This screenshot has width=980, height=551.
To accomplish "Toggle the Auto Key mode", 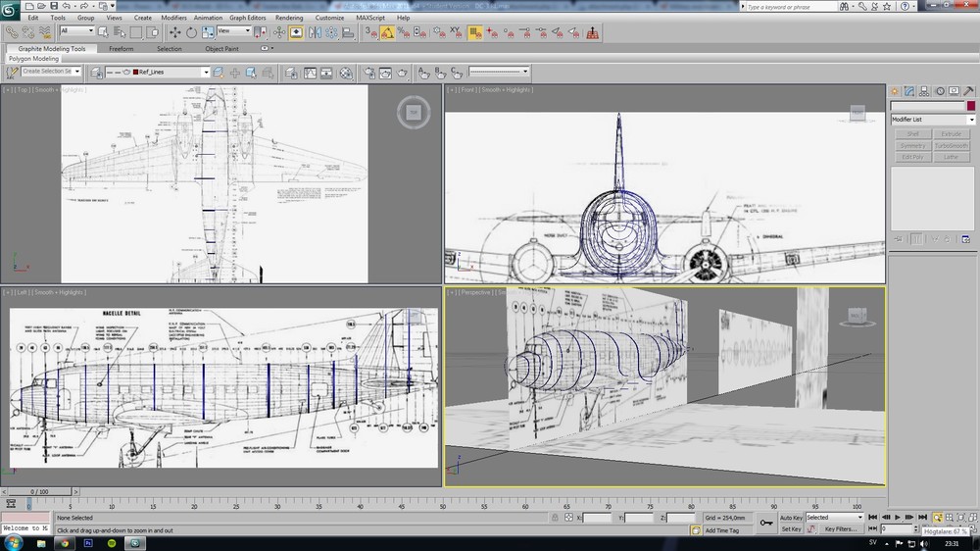I will point(791,518).
